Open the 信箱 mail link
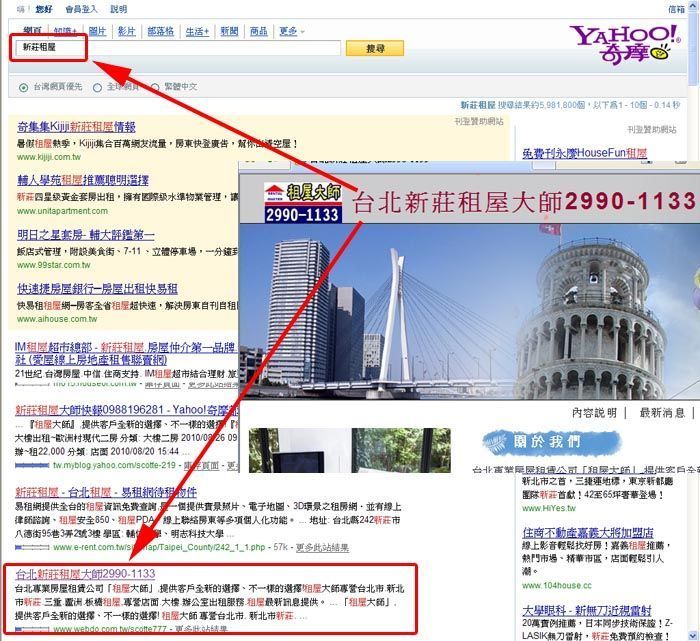The width and height of the screenshot is (700, 641). pyautogui.click(x=676, y=9)
